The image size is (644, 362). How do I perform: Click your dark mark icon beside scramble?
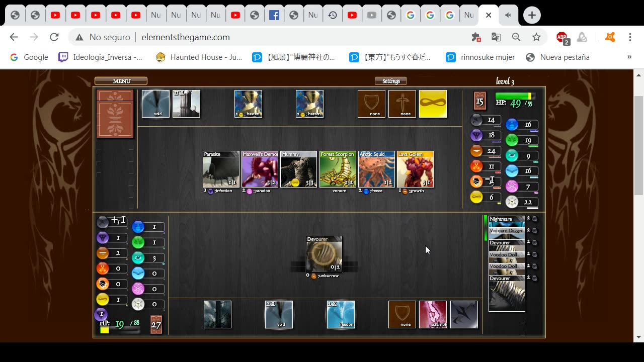point(464,314)
